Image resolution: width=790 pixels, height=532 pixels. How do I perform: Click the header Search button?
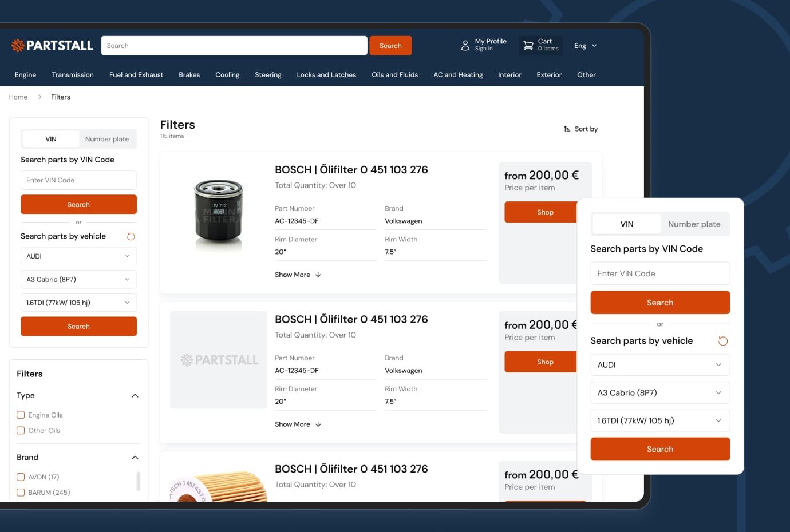click(x=390, y=46)
